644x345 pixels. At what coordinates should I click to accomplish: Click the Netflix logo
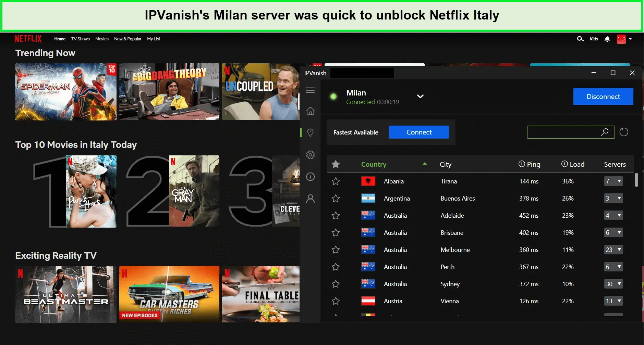(28, 39)
